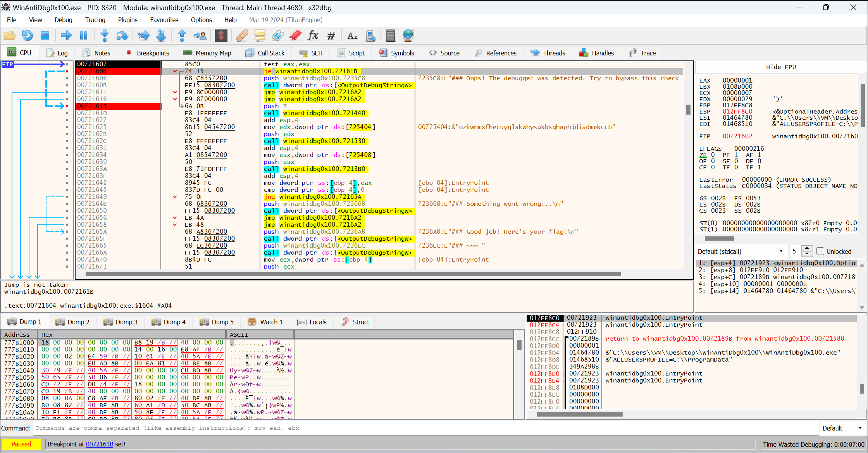Viewport: 868px width, 453px height.
Task: Toggle the ZF flag value
Action: [713, 155]
